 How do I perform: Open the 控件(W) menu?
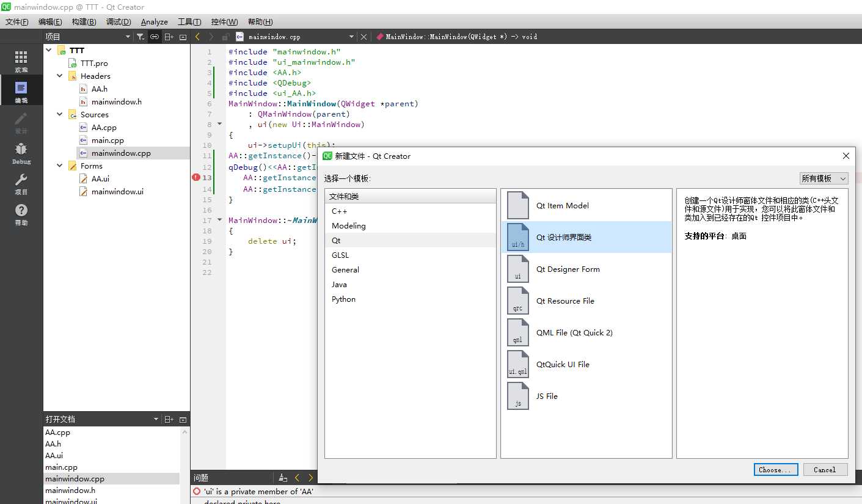pyautogui.click(x=224, y=21)
